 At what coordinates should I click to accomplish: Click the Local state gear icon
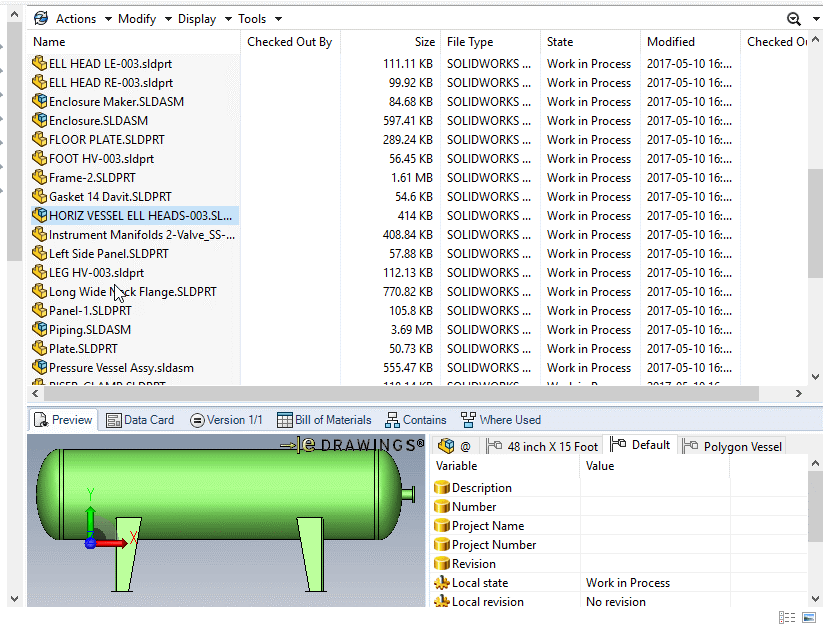click(442, 583)
